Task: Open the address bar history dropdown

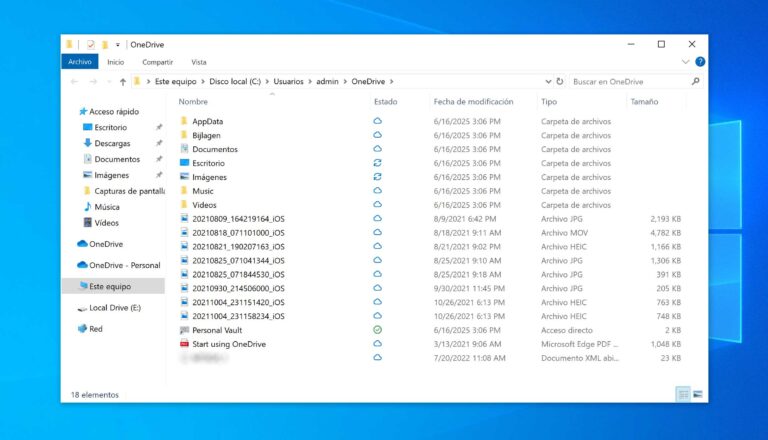Action: [x=548, y=81]
